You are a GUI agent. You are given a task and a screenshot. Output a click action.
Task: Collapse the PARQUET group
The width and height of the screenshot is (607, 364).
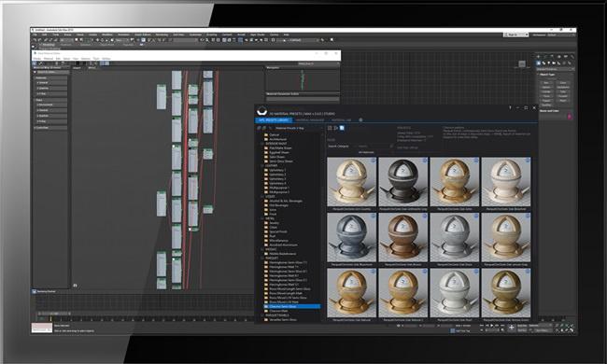pos(262,258)
